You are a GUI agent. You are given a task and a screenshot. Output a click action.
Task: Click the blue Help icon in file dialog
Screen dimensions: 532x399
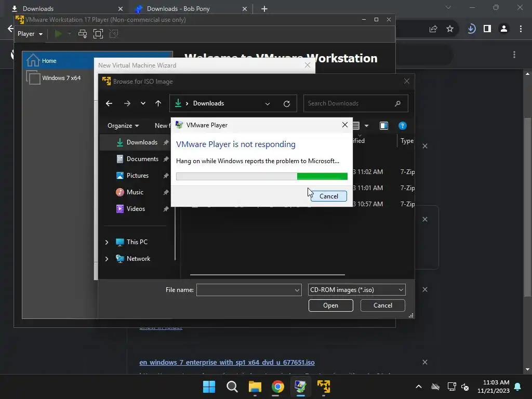403,126
